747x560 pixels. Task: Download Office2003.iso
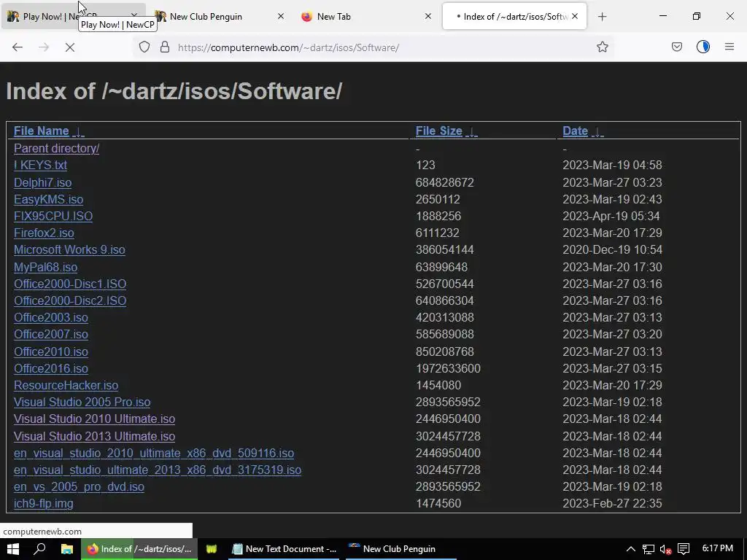(x=51, y=317)
